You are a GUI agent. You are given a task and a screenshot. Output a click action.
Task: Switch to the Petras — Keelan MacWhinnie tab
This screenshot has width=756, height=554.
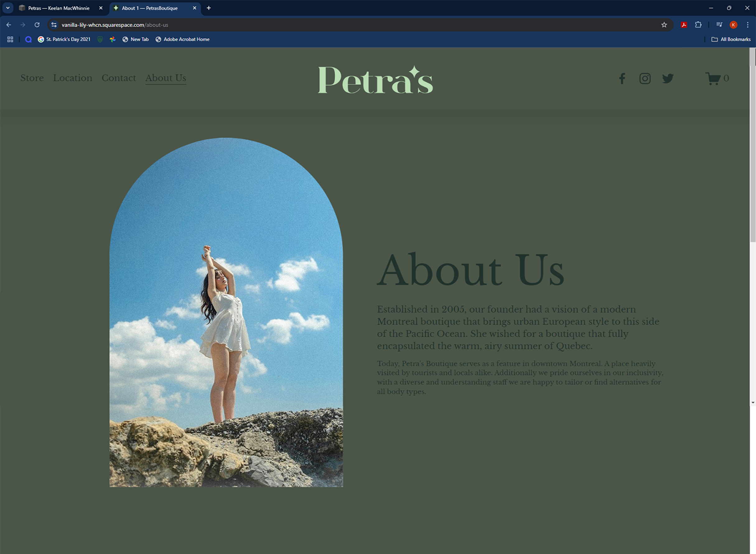coord(59,8)
